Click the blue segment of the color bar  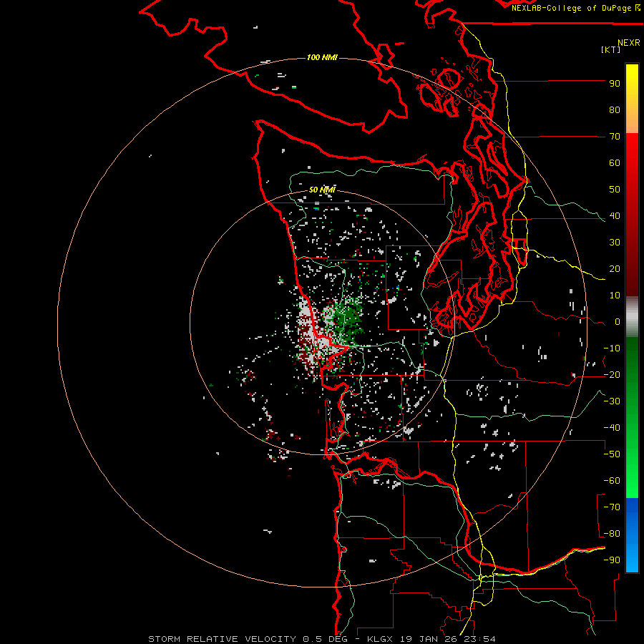click(632, 534)
